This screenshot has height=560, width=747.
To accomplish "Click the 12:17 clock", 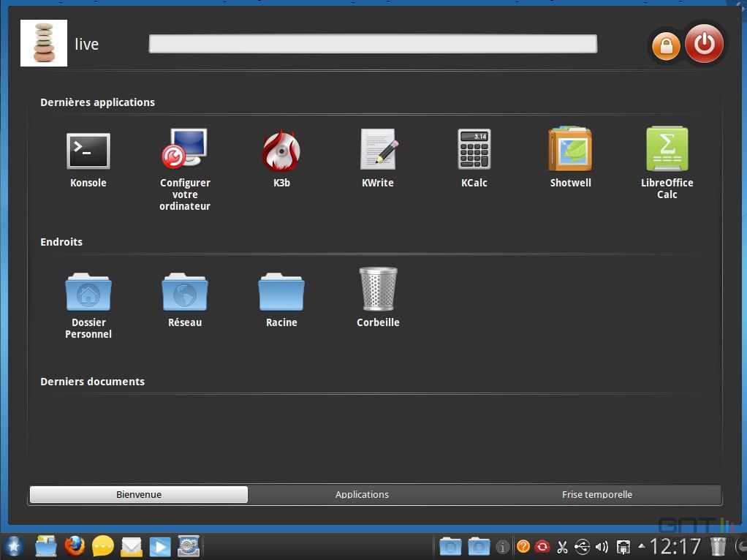I will pos(675,546).
